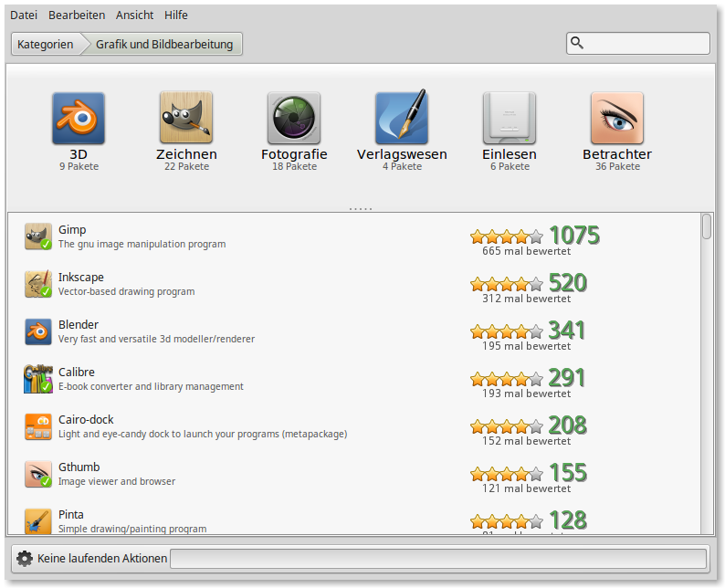The width and height of the screenshot is (725, 588).
Task: Open the Datei menu
Action: pos(24,16)
